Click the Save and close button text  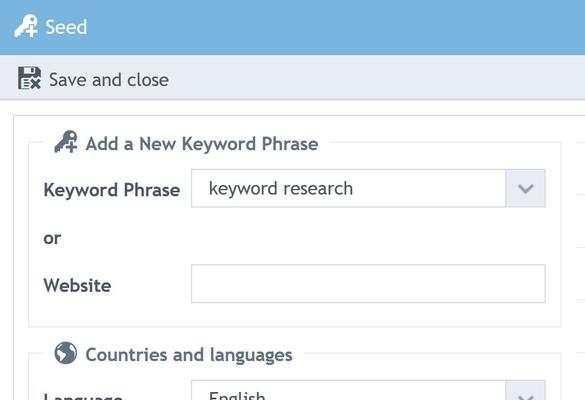[109, 80]
